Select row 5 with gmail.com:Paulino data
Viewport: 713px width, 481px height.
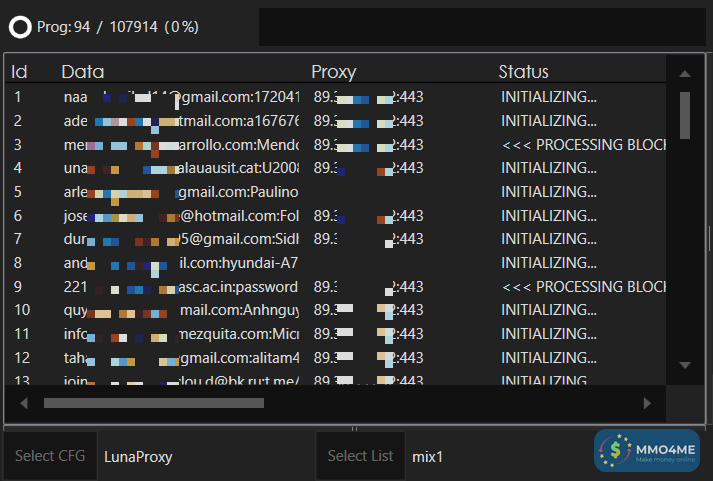pos(335,192)
